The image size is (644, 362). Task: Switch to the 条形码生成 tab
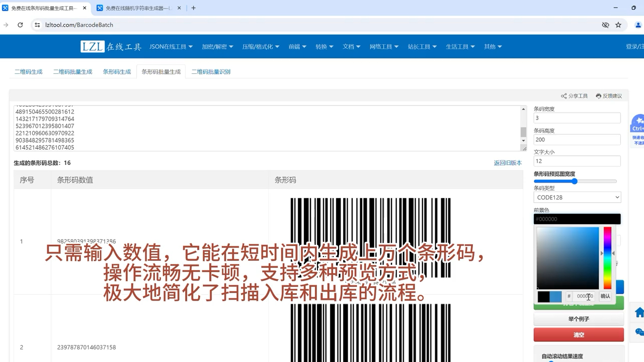117,72
